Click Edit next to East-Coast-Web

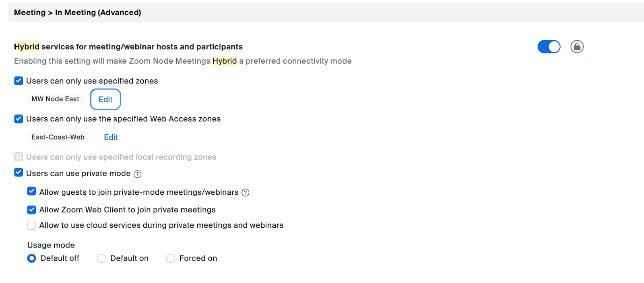click(111, 137)
